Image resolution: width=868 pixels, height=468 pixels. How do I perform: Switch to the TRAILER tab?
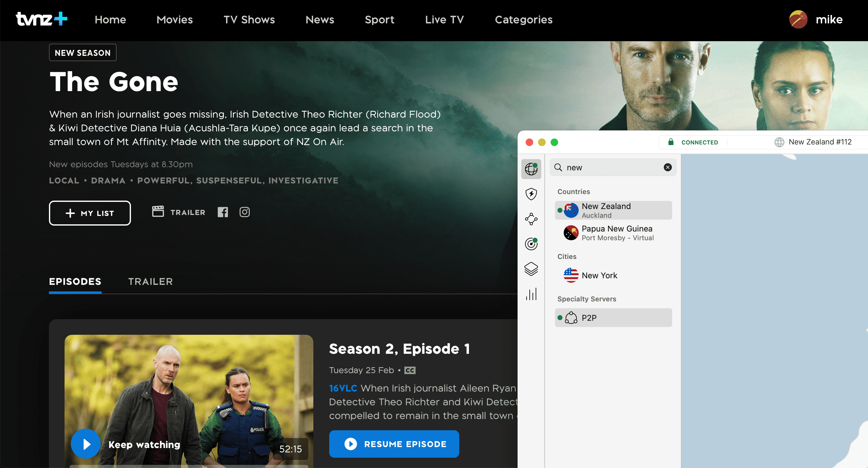click(x=150, y=281)
